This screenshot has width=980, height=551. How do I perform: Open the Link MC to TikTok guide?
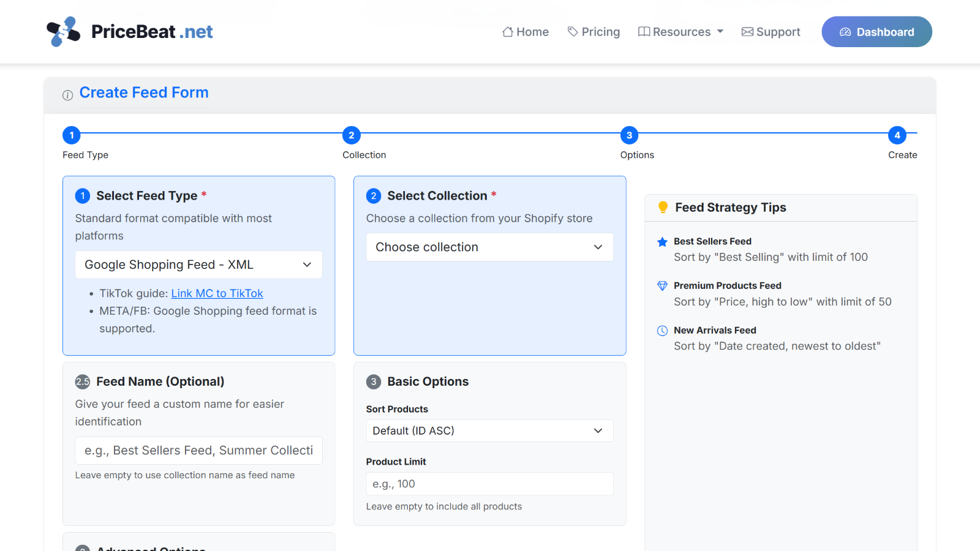217,293
